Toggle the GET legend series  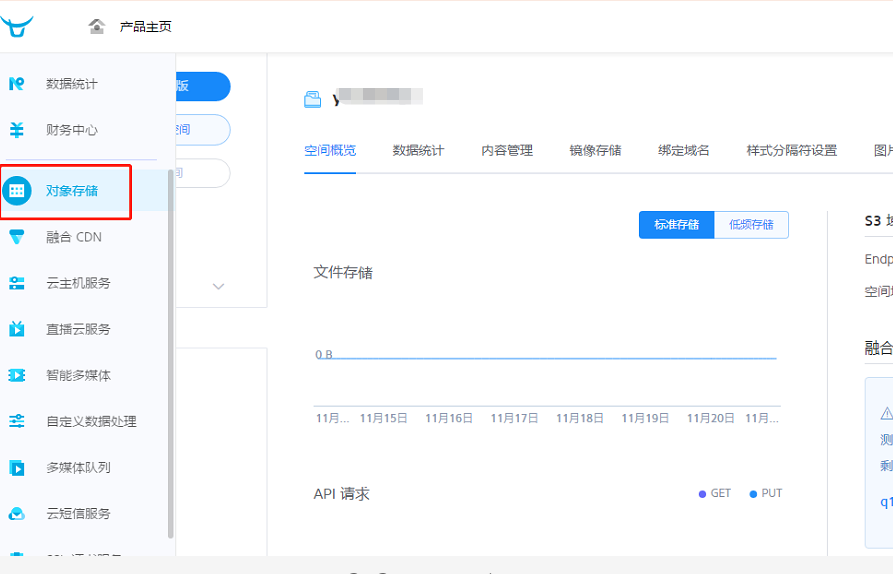click(715, 493)
